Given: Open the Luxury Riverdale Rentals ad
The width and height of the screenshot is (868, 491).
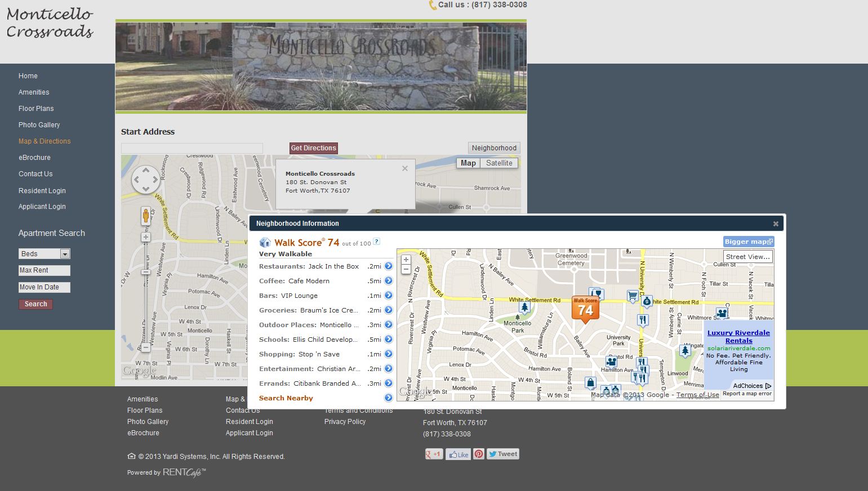Looking at the screenshot, I should [x=738, y=337].
